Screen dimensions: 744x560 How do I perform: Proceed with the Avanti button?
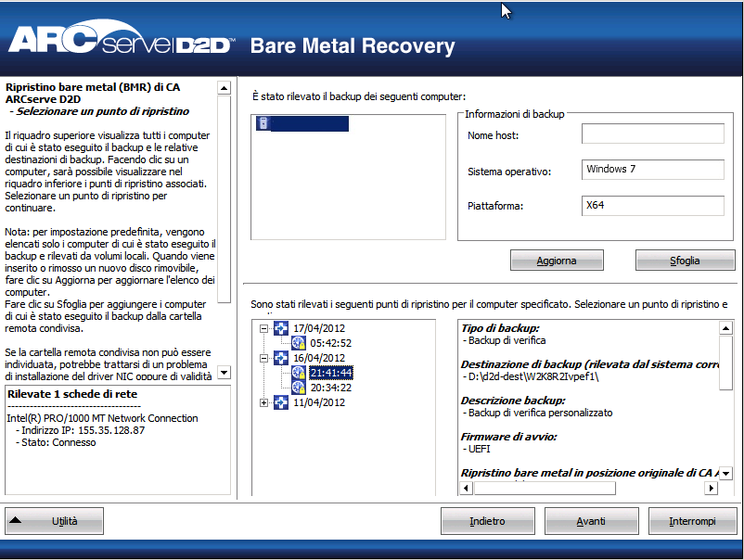pyautogui.click(x=591, y=521)
